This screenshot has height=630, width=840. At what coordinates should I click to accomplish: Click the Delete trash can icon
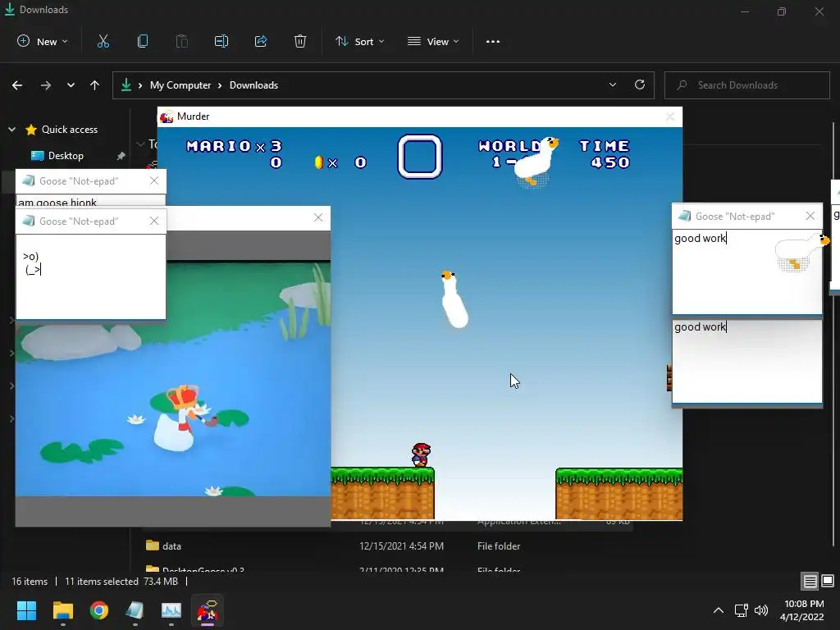300,41
